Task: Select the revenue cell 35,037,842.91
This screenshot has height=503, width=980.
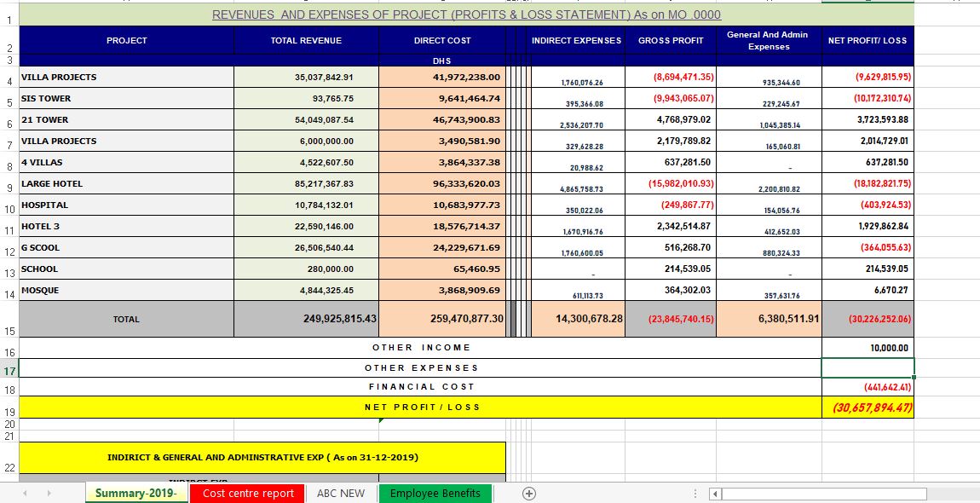Action: (x=306, y=77)
